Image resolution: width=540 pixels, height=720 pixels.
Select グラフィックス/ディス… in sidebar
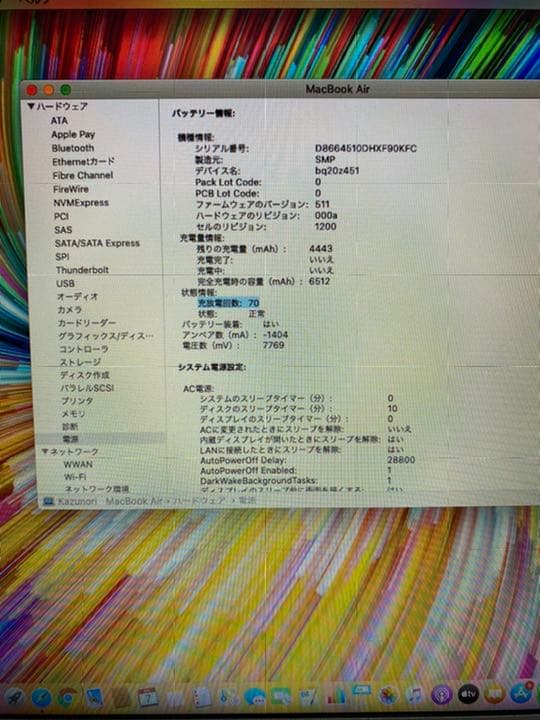click(105, 336)
